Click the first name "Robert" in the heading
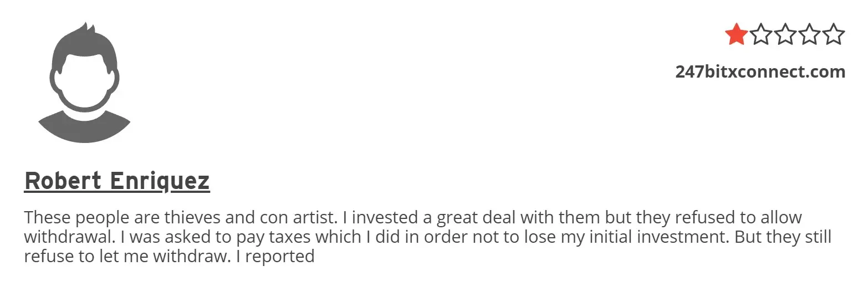Screen dimensions: 868x281 point(62,181)
